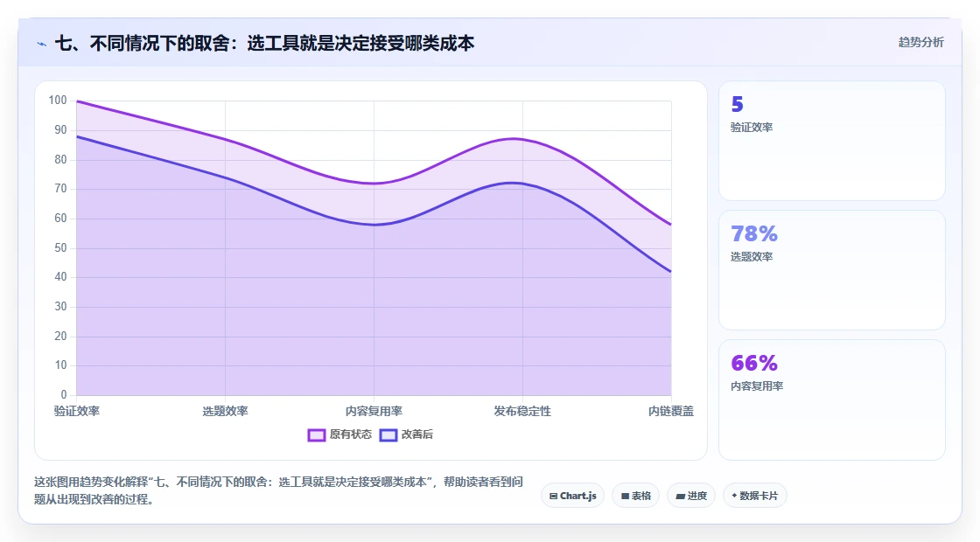This screenshot has width=980, height=542.
Task: Click the lightning icon beside the section title
Action: click(42, 44)
